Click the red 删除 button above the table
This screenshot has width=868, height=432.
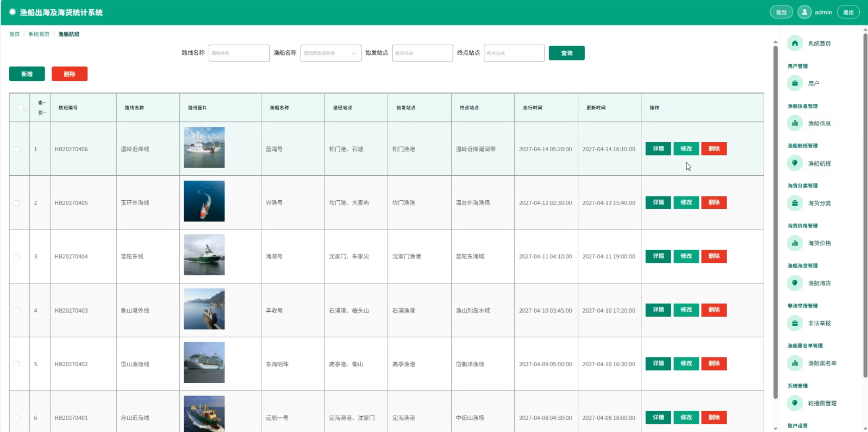(x=70, y=74)
